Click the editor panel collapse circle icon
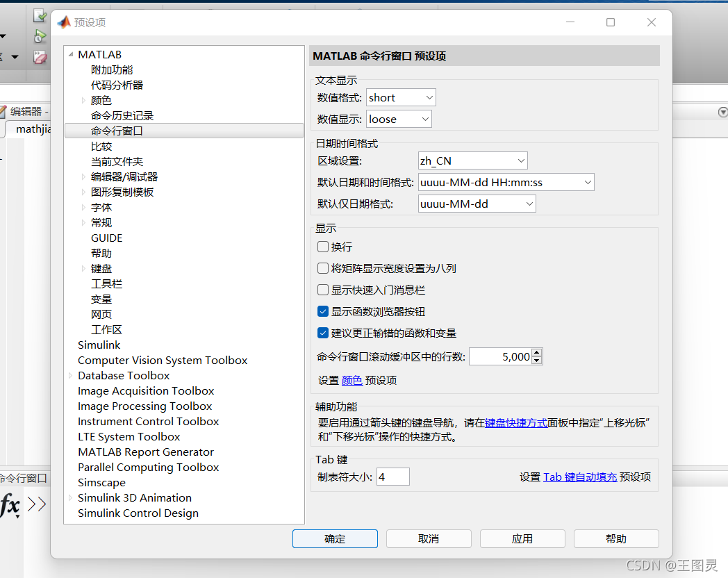This screenshot has width=728, height=578. 723,112
